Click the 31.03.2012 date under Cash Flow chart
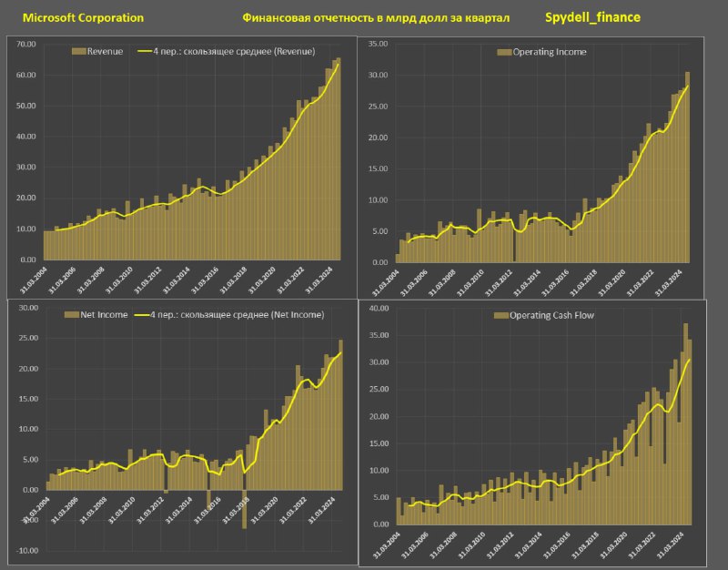The height and width of the screenshot is (570, 728). pos(500,545)
